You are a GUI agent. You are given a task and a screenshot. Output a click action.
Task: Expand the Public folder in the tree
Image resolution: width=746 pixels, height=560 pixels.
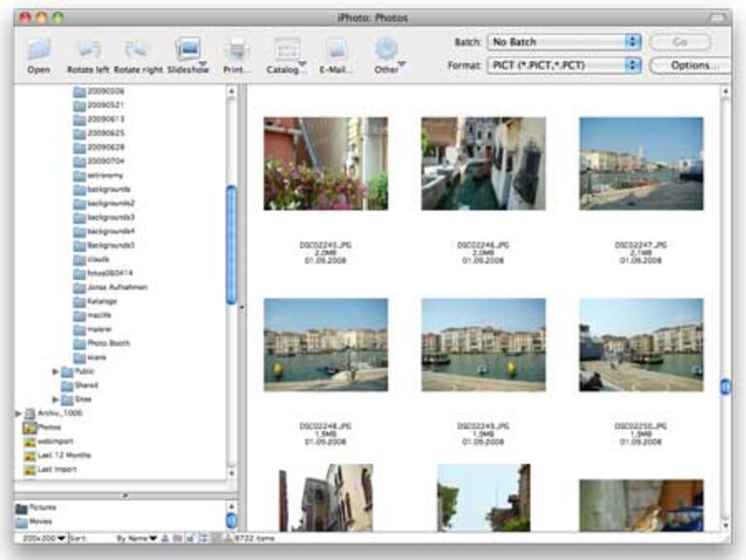55,371
